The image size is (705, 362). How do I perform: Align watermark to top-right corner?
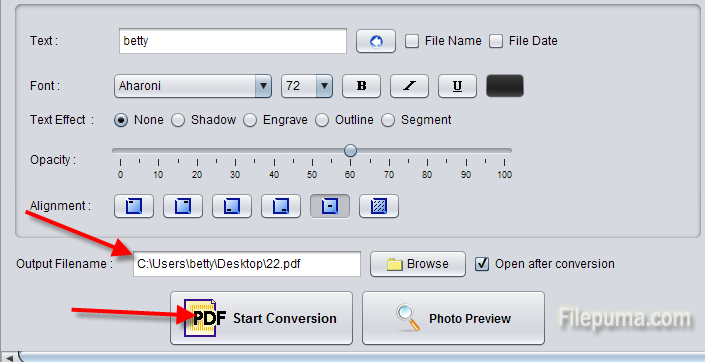pyautogui.click(x=183, y=206)
